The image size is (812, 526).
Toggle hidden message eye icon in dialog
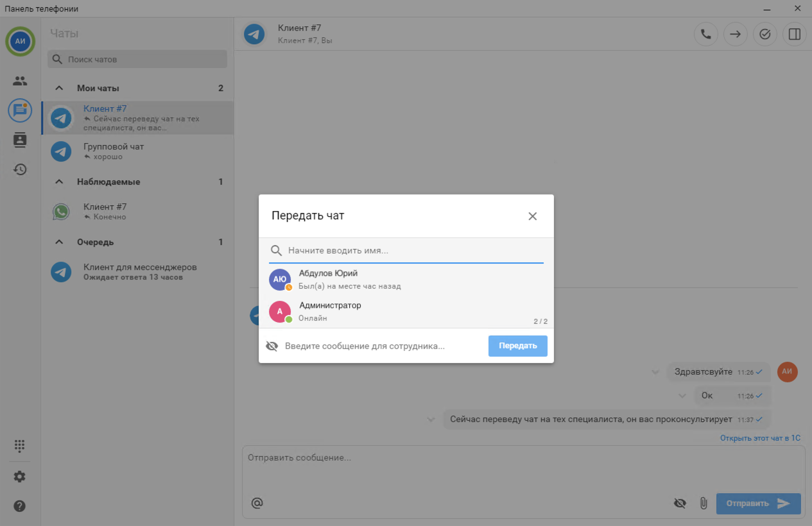[272, 346]
